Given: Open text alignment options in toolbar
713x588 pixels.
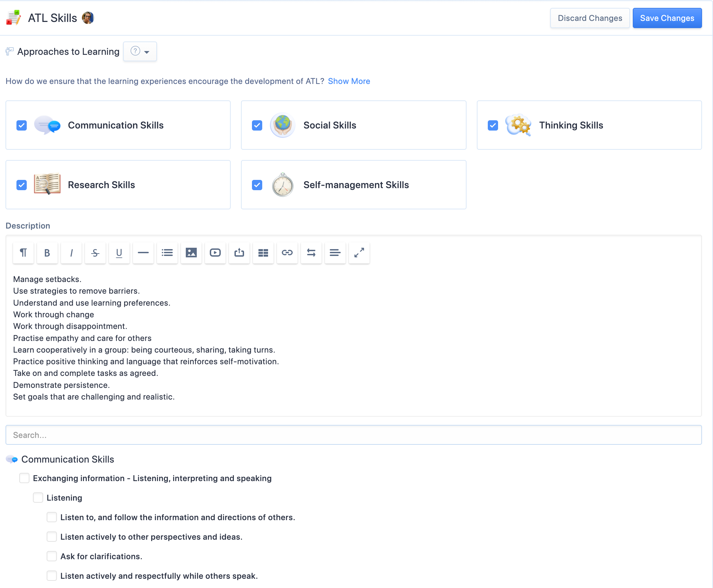Looking at the screenshot, I should (335, 253).
